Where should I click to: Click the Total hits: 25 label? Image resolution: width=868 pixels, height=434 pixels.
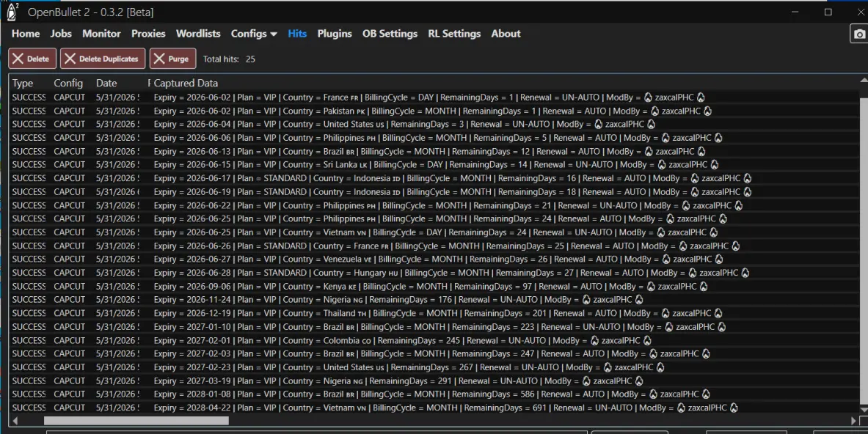[x=229, y=59]
